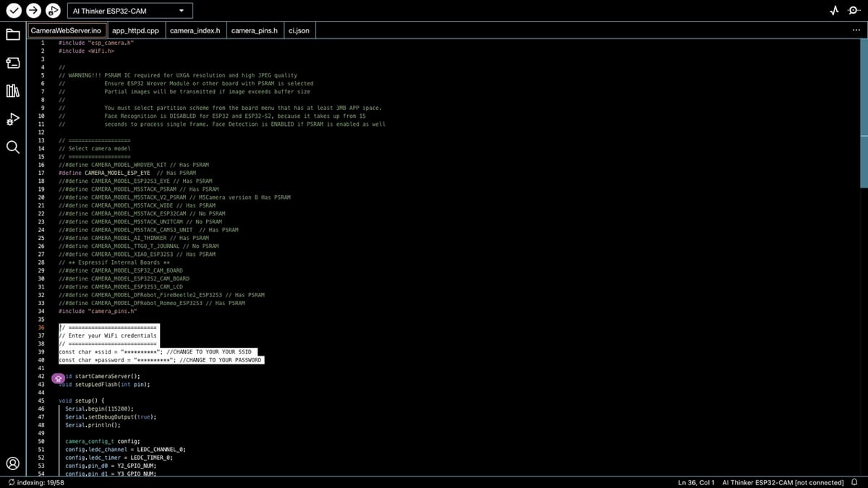Open the Boards Manager panel

pyautogui.click(x=12, y=63)
